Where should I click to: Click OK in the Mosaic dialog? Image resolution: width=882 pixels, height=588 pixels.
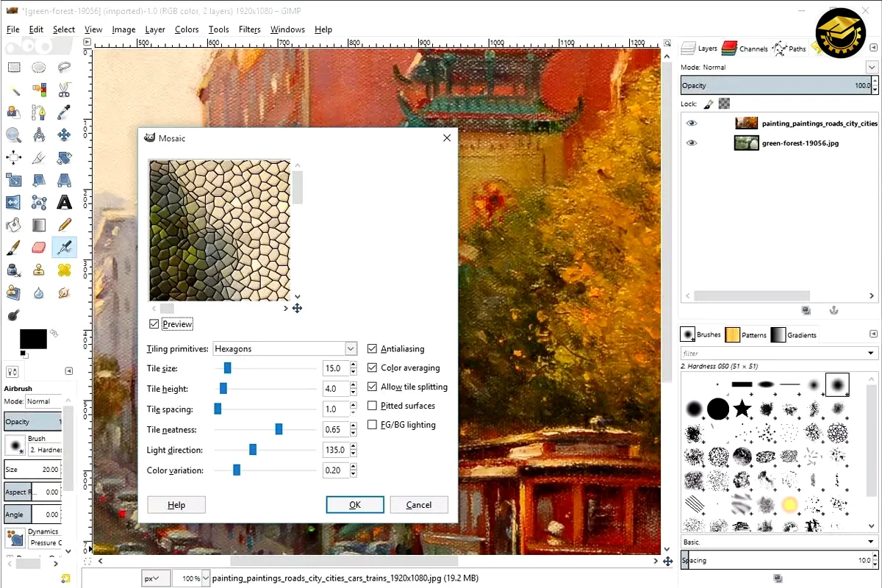[355, 505]
